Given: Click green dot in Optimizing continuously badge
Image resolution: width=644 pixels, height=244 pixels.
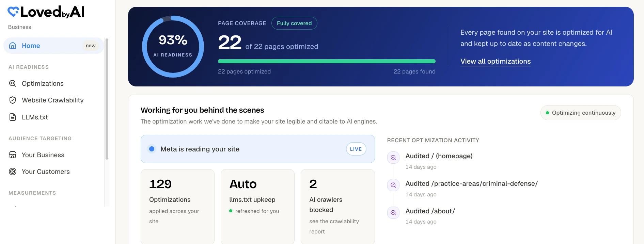Looking at the screenshot, I should [547, 113].
